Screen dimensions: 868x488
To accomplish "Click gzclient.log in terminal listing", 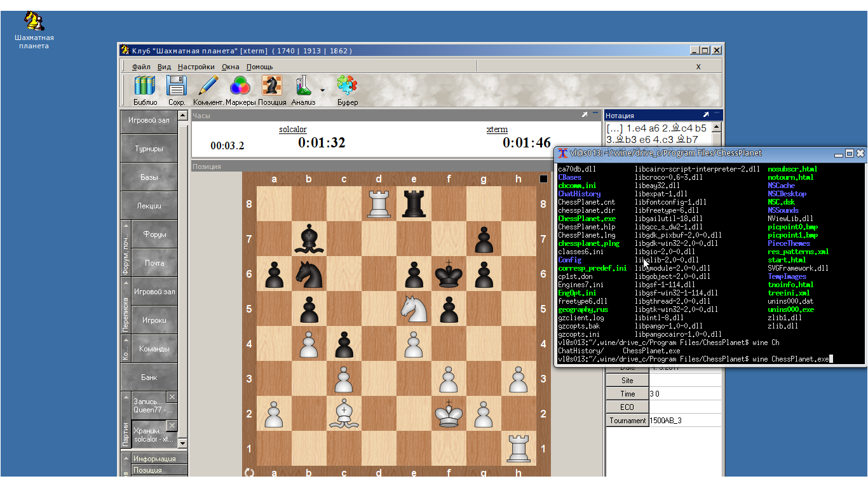I will [581, 318].
